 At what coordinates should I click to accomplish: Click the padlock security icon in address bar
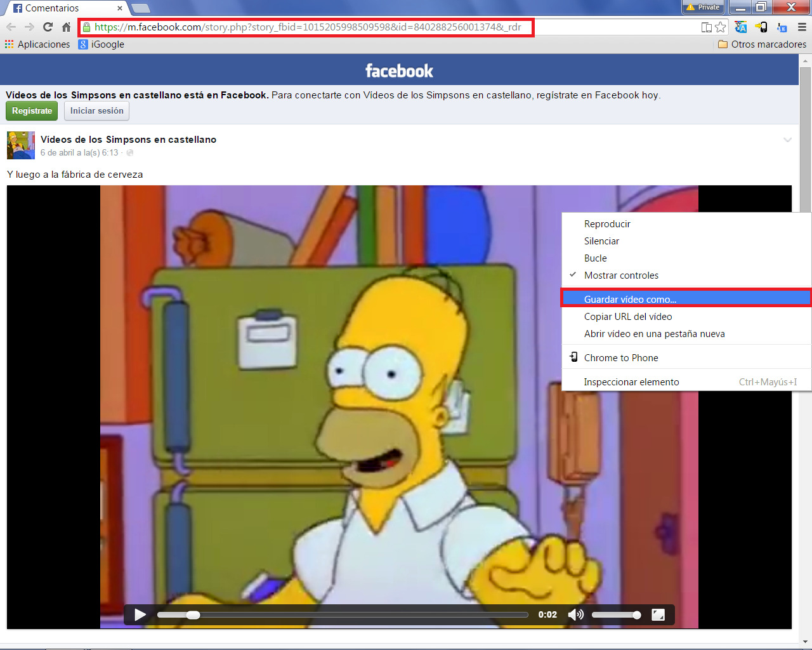pyautogui.click(x=86, y=27)
